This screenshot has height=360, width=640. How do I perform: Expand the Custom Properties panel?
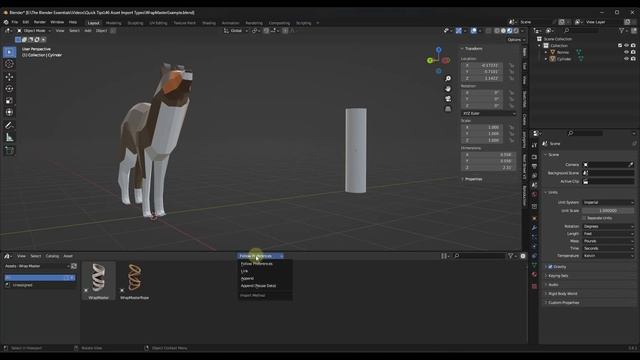pos(563,303)
